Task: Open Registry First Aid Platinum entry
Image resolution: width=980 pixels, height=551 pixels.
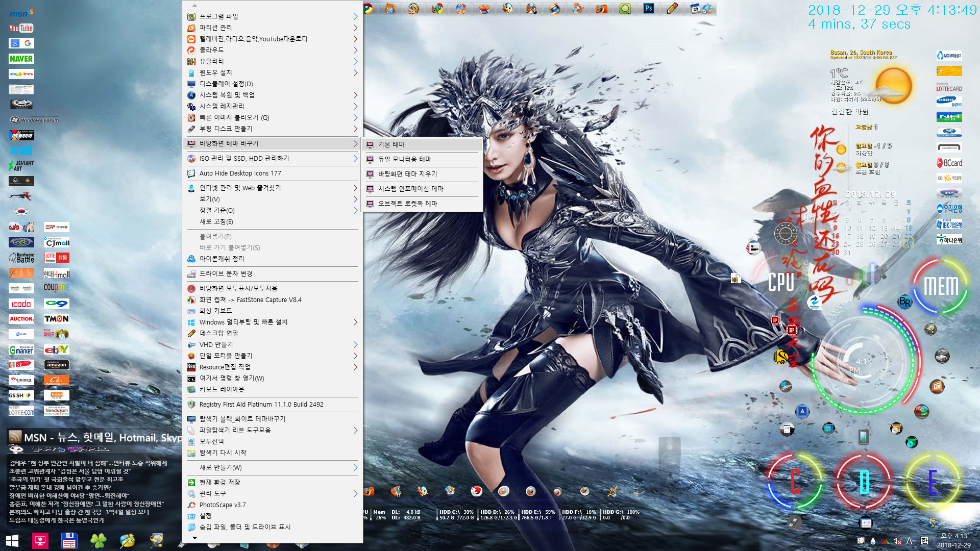Action: (x=273, y=404)
